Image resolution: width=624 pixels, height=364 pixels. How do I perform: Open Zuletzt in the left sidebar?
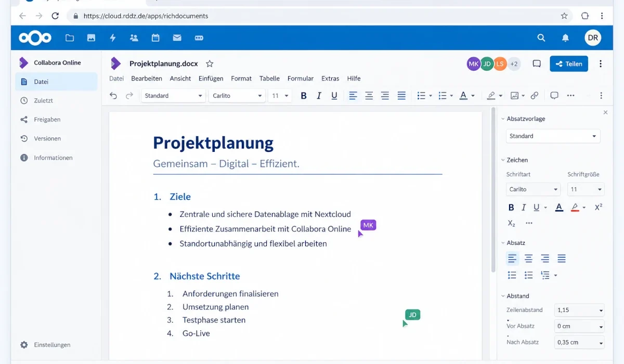tap(57, 100)
